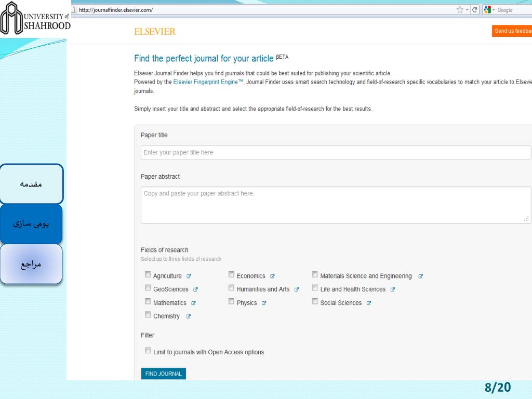This screenshot has width=532, height=399.
Task: Open the external link icon next to Economics
Action: coord(272,276)
